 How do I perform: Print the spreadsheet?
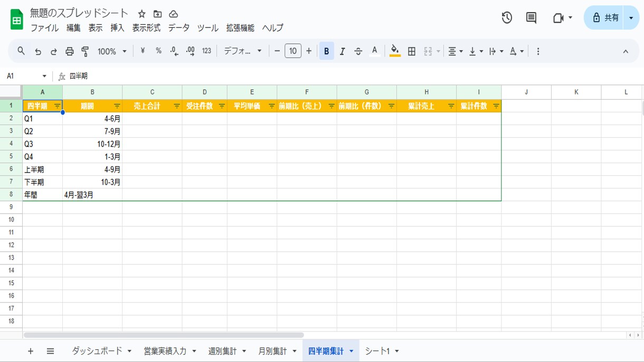tap(69, 51)
